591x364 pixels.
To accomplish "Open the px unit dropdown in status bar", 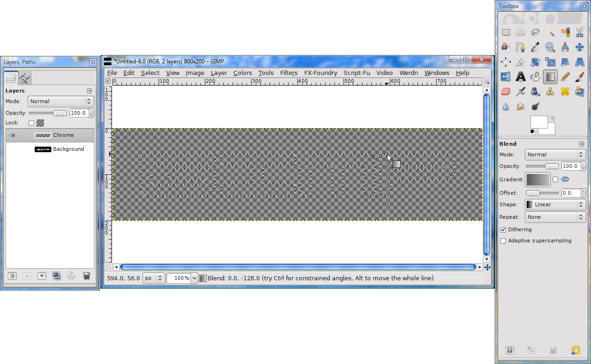I will pyautogui.click(x=154, y=278).
